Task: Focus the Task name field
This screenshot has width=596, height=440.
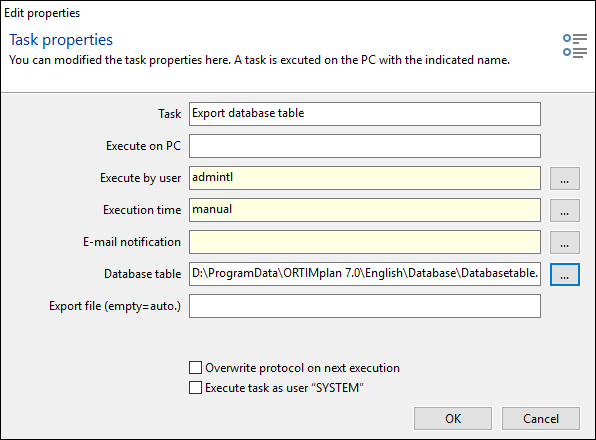Action: [365, 114]
